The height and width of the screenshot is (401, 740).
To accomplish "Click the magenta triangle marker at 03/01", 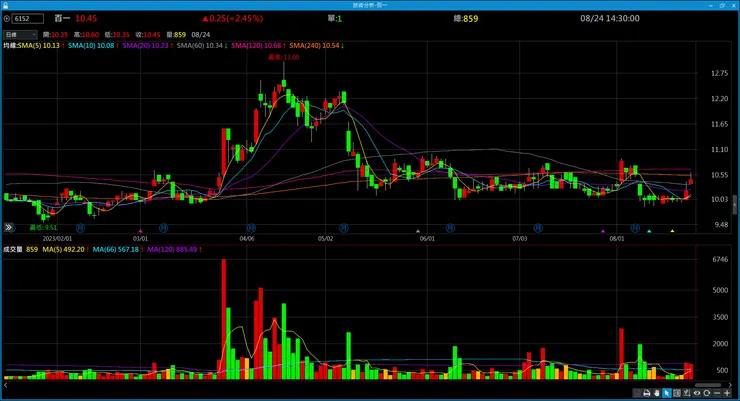I will pyautogui.click(x=141, y=231).
